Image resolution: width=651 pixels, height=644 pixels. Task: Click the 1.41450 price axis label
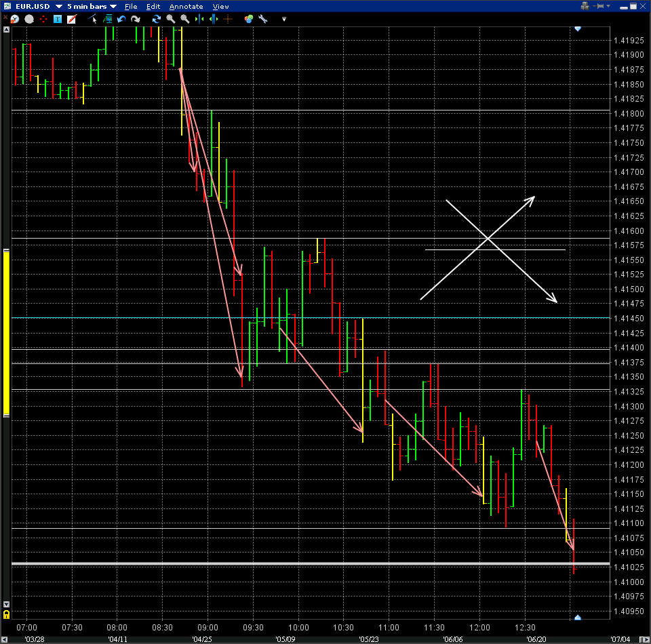point(629,319)
